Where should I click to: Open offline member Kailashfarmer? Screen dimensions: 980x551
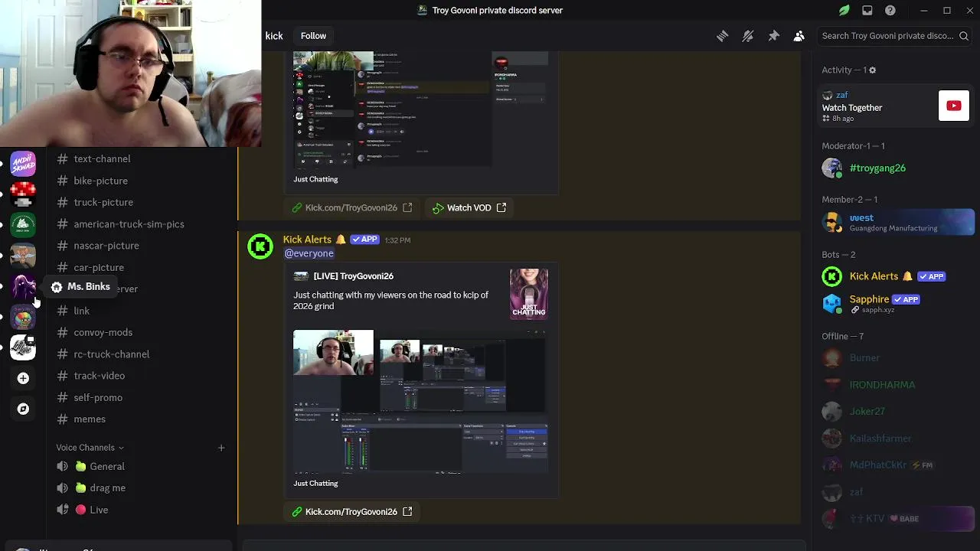(895, 439)
